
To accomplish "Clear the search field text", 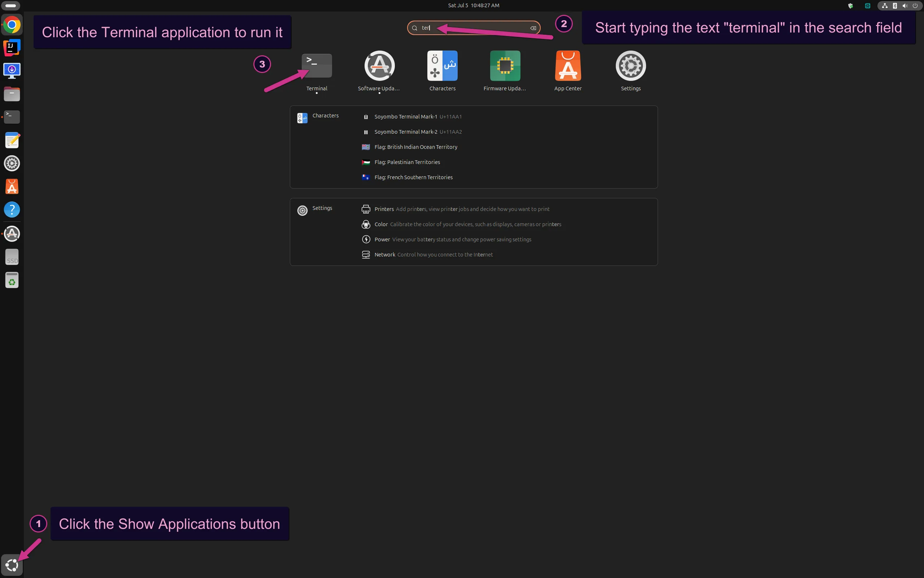I will (x=533, y=28).
